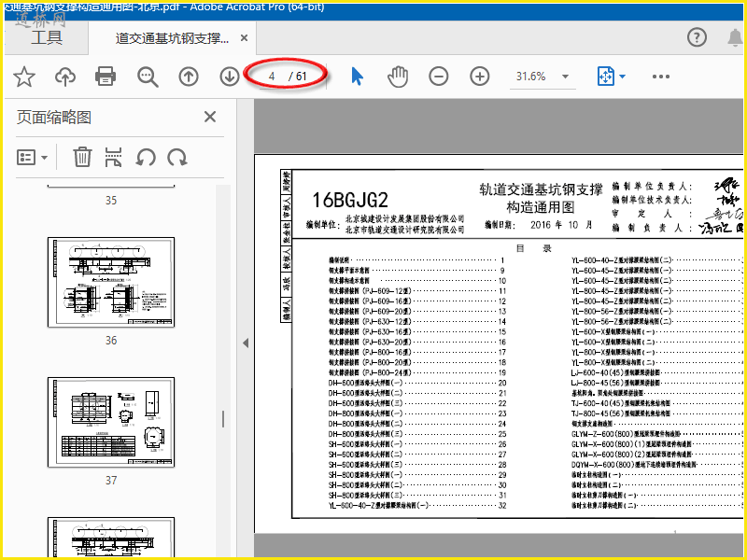Zoom out with the minus button

click(438, 77)
